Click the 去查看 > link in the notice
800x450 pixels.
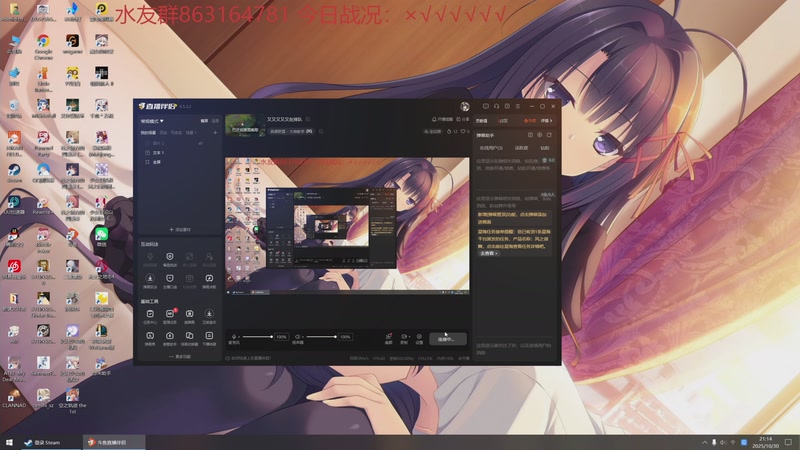tap(489, 253)
